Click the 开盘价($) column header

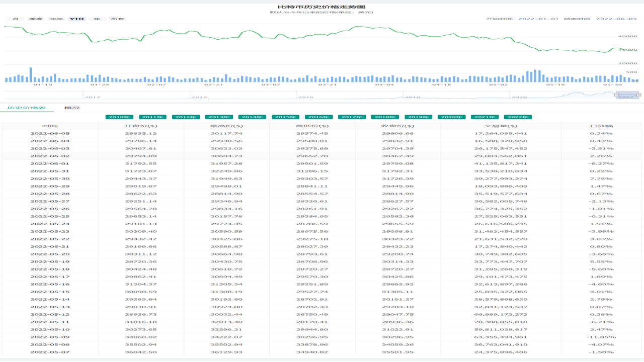tap(141, 126)
